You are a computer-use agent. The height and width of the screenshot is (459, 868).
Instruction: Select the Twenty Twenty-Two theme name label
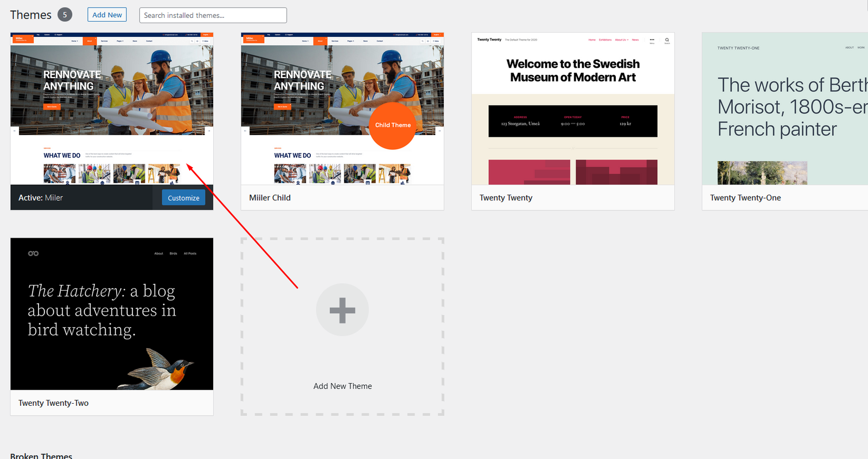[53, 403]
